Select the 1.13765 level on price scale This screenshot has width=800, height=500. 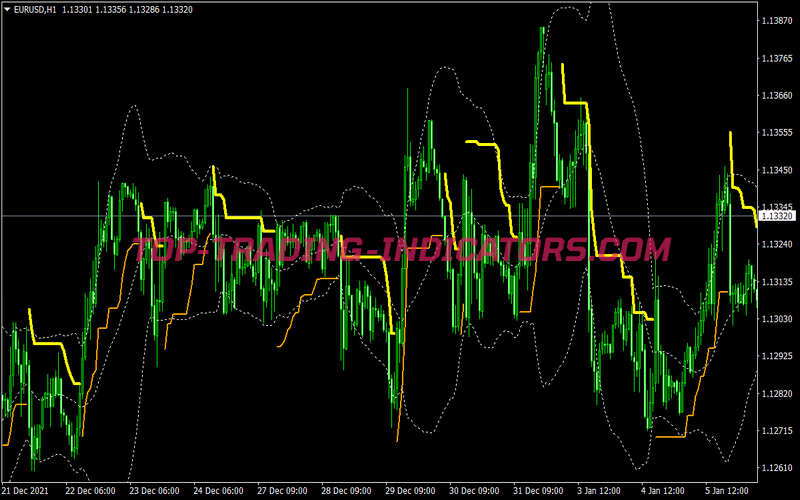777,59
